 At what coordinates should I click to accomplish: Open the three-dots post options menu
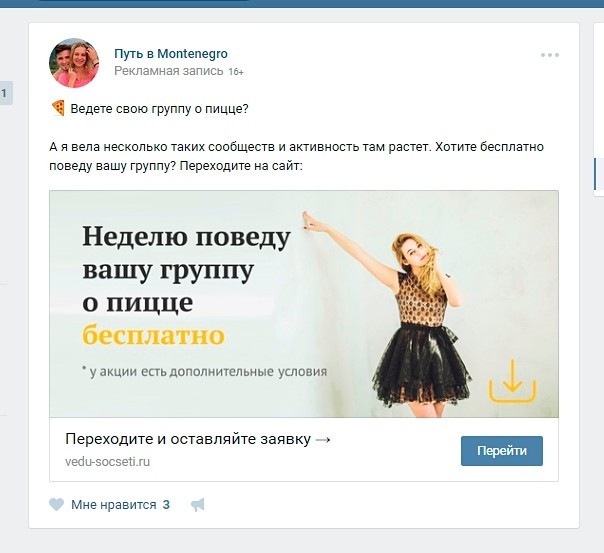coord(550,55)
